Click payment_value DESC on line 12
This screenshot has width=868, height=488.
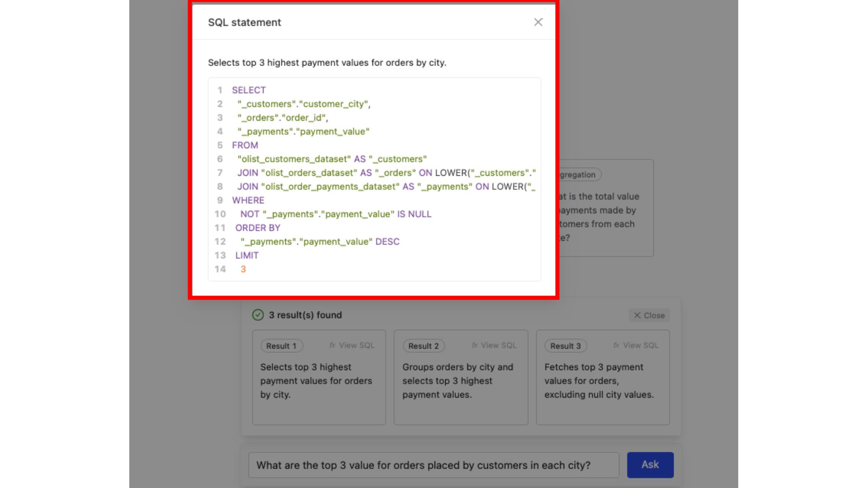coord(320,242)
